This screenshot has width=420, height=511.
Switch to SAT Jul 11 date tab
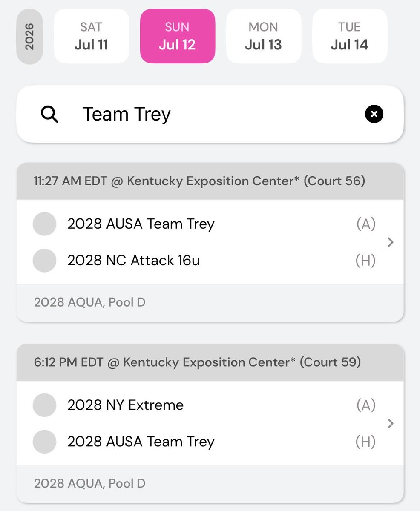91,36
